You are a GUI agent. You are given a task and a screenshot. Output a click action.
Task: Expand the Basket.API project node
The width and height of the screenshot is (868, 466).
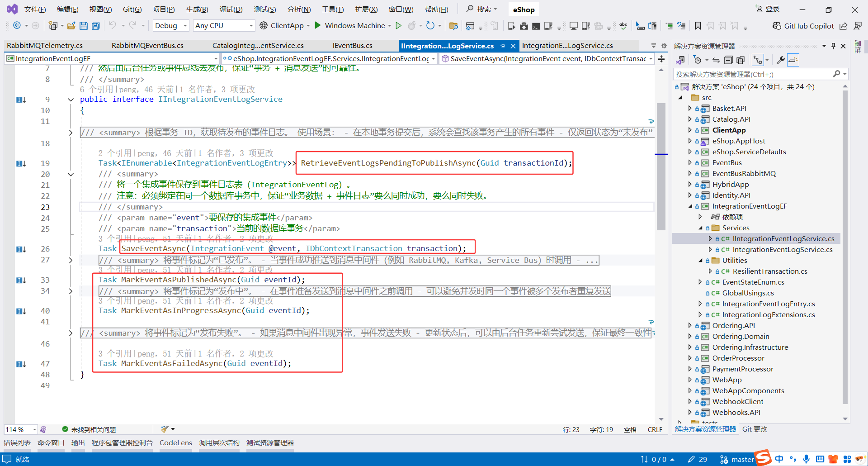pos(690,108)
